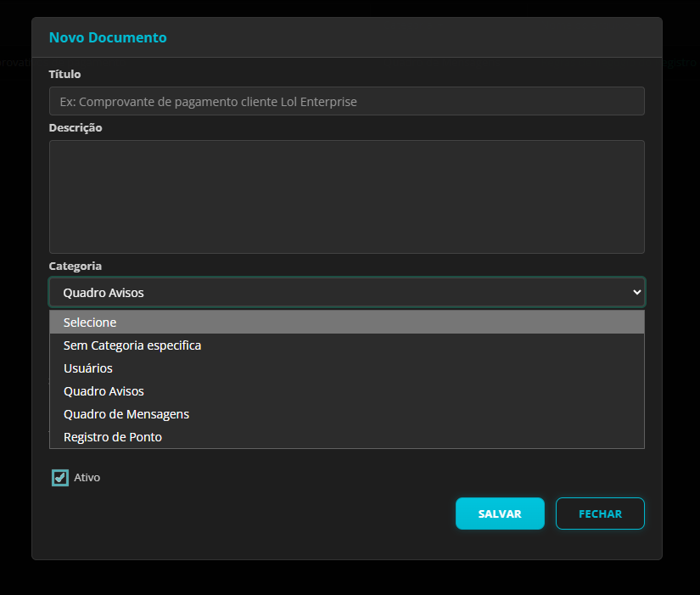This screenshot has height=595, width=700.
Task: Open the Categoria combo box showing Quadro Avisos
Action: (339, 292)
